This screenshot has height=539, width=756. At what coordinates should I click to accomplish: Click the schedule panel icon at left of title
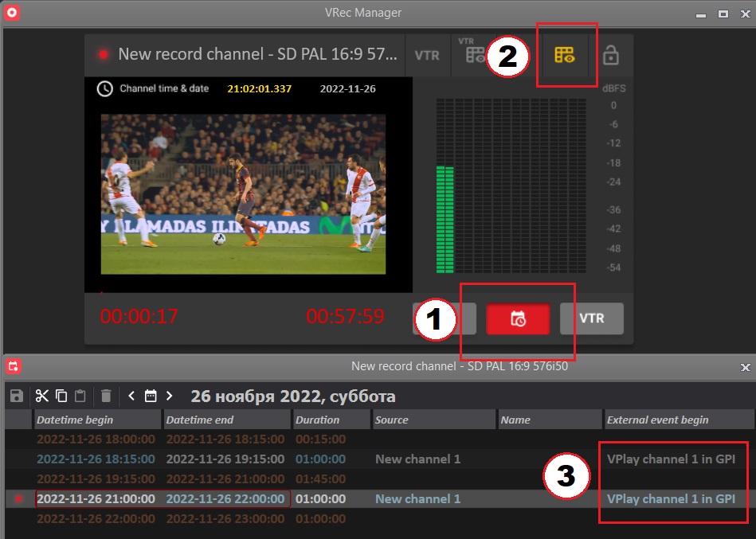13,366
